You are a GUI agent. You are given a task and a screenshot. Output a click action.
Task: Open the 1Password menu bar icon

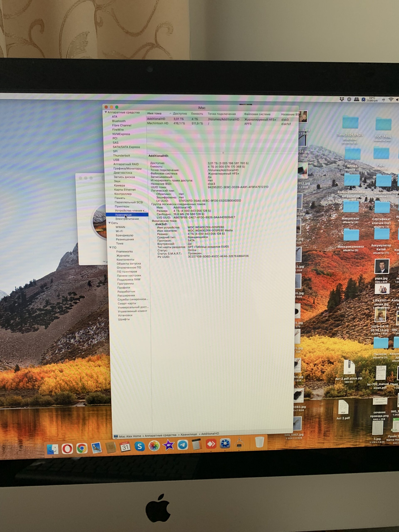pos(349,99)
